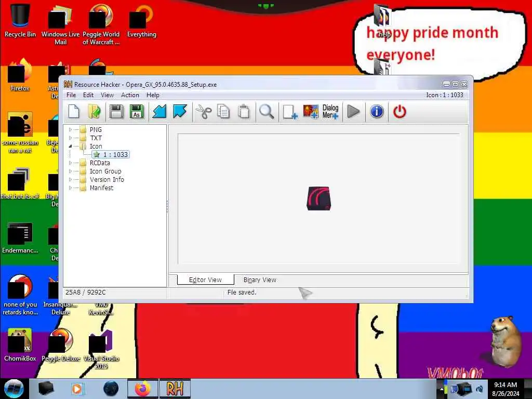Screen dimensions: 532x399
Task: Click the taskbar clock showing 9:14 AM
Action: (506, 389)
